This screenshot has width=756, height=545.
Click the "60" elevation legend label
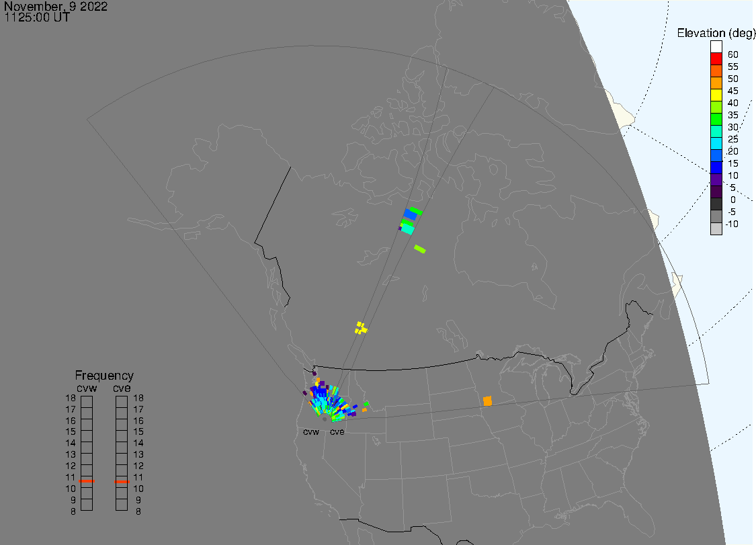click(x=733, y=54)
